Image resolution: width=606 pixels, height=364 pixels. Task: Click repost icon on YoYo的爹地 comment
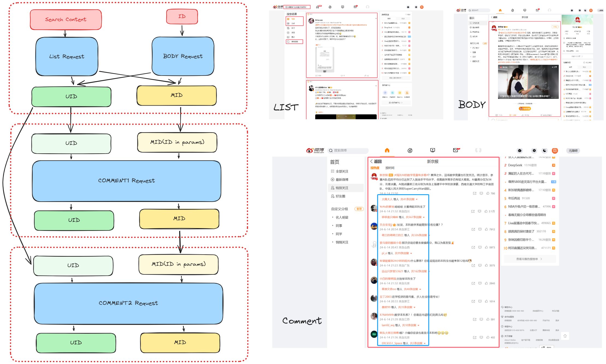pyautogui.click(x=473, y=211)
